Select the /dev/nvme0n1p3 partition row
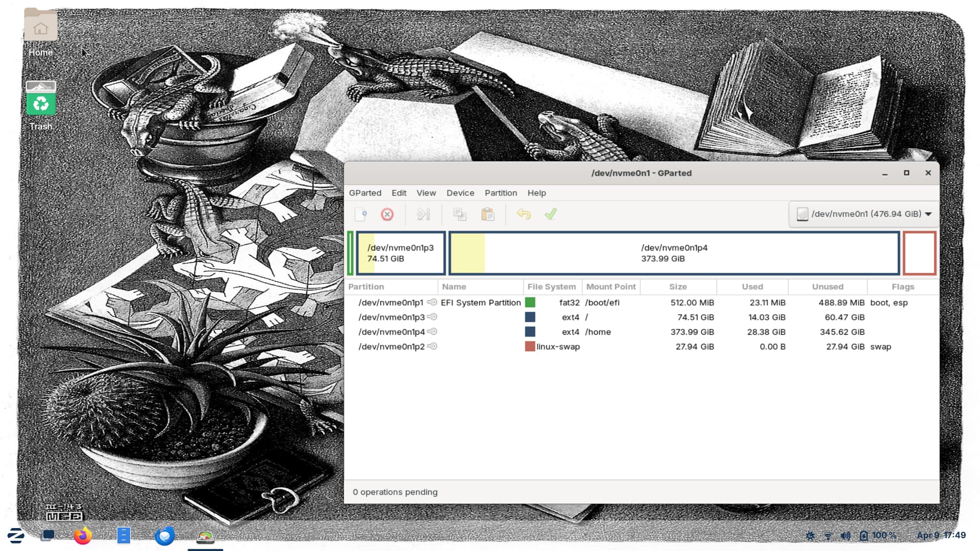The height and width of the screenshot is (551, 980). click(642, 317)
